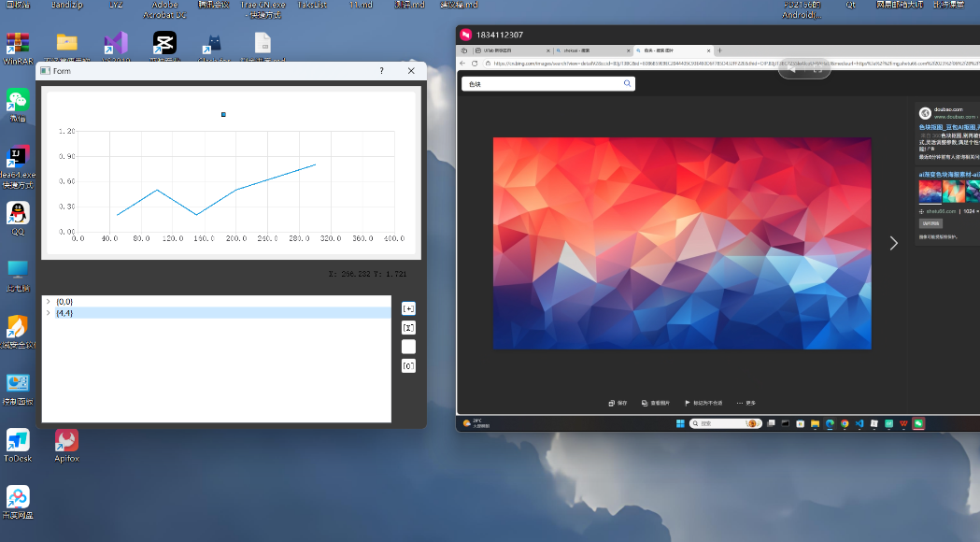Image resolution: width=980 pixels, height=542 pixels.
Task: Open WPS icon on remote taskbar
Action: [x=903, y=424]
